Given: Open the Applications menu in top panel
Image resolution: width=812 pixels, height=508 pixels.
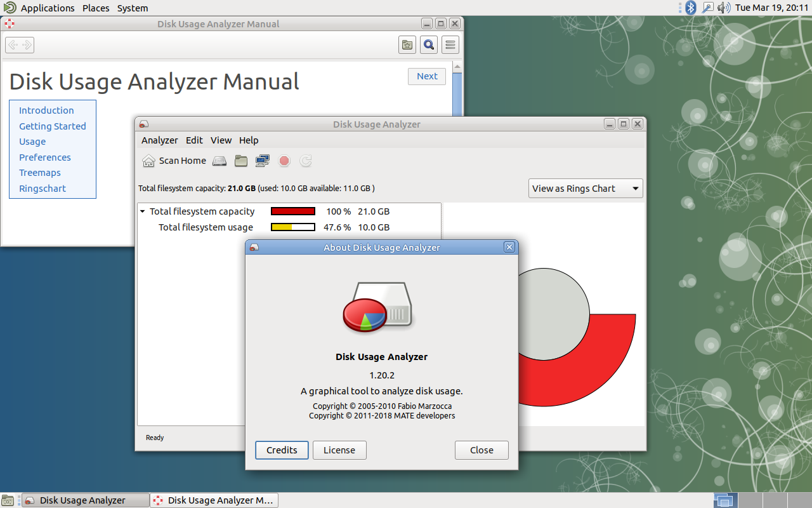Looking at the screenshot, I should [x=48, y=8].
